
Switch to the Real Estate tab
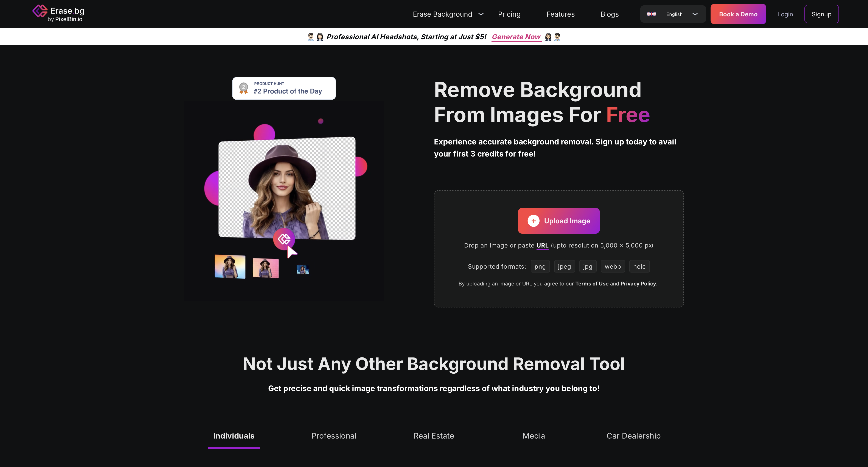coord(433,436)
